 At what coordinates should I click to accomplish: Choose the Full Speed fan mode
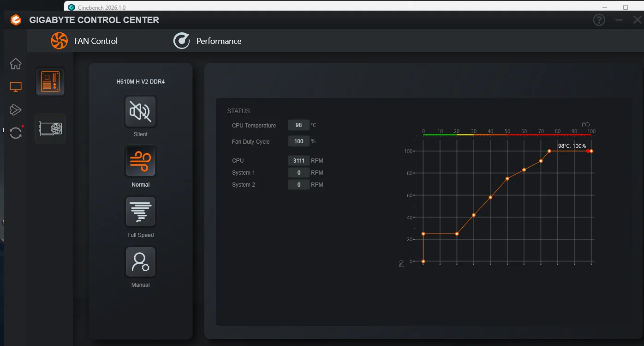(141, 212)
